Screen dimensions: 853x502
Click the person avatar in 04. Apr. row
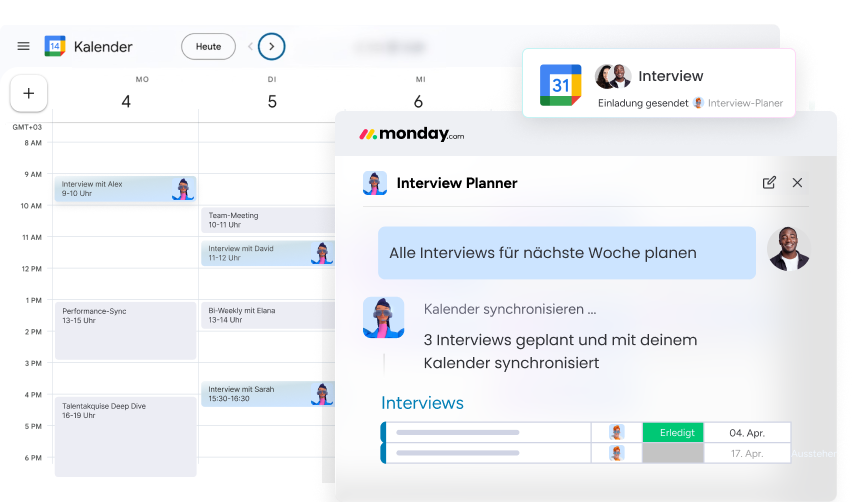[616, 432]
